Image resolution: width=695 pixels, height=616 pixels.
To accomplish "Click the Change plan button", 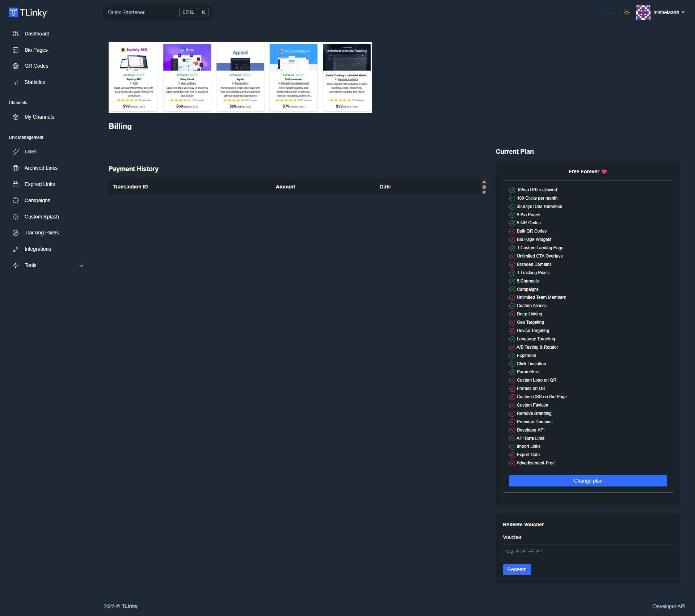I will coord(587,481).
